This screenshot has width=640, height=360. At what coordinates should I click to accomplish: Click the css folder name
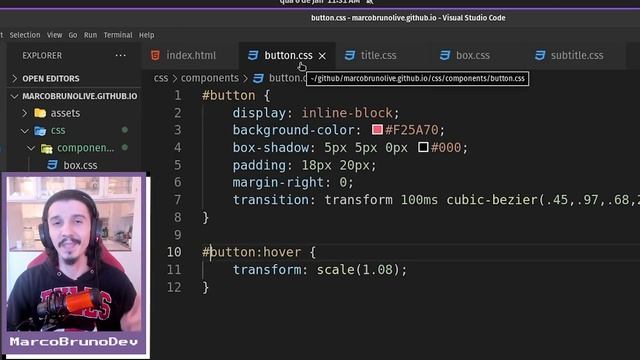pos(58,131)
